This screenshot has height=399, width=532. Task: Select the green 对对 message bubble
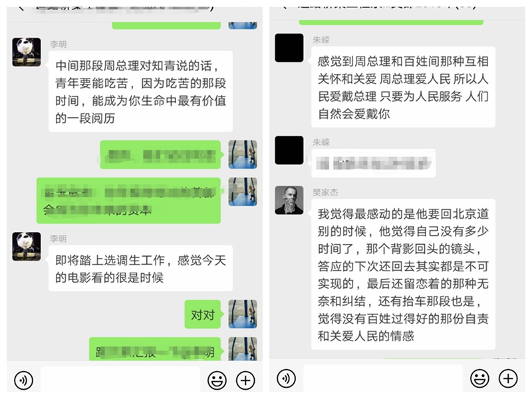[x=203, y=315]
